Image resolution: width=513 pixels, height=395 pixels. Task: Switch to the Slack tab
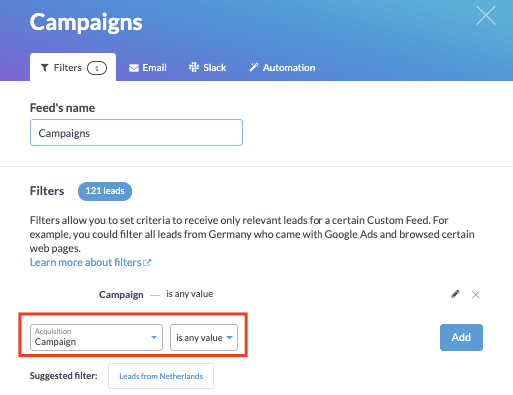pos(207,68)
